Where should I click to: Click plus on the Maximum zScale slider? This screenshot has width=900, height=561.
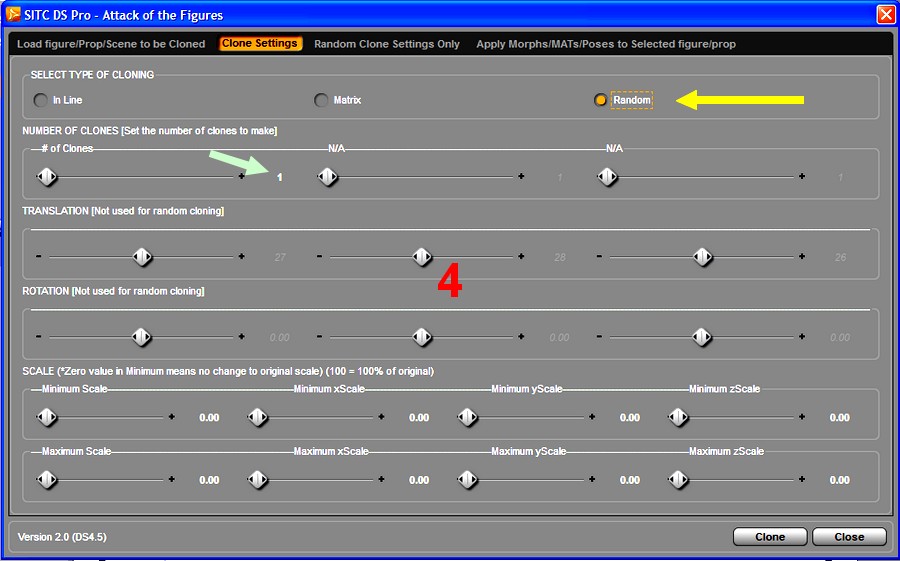[802, 479]
